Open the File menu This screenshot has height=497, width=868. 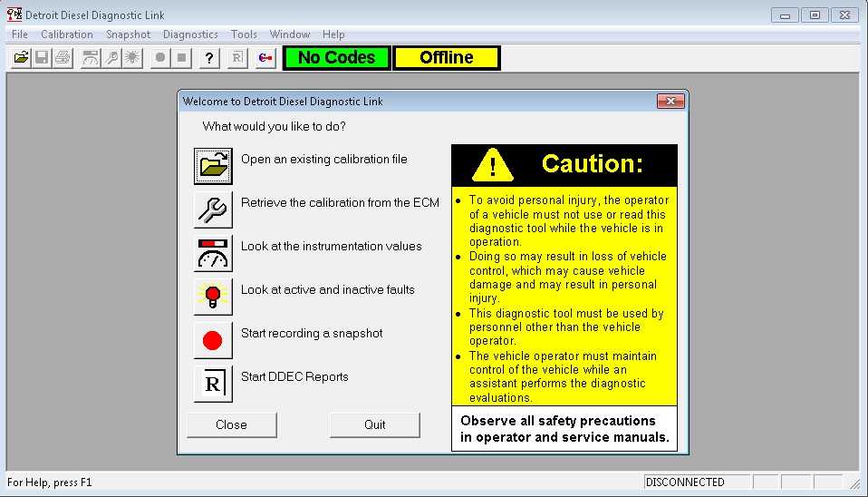pos(20,34)
